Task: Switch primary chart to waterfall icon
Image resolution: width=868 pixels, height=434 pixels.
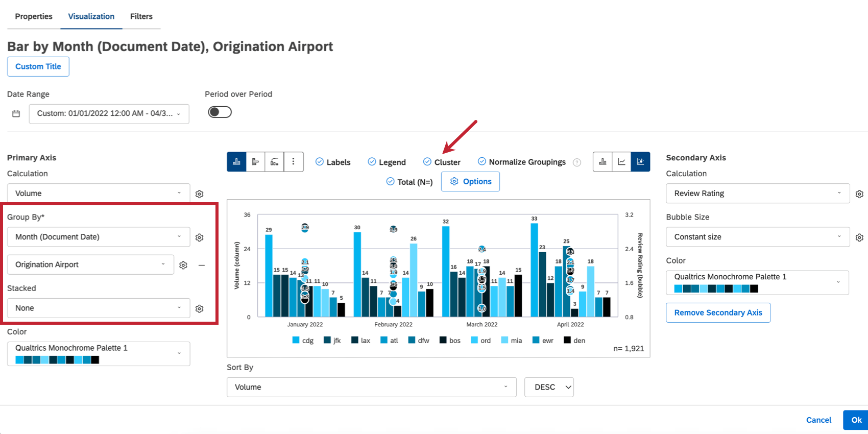Action: (x=274, y=161)
